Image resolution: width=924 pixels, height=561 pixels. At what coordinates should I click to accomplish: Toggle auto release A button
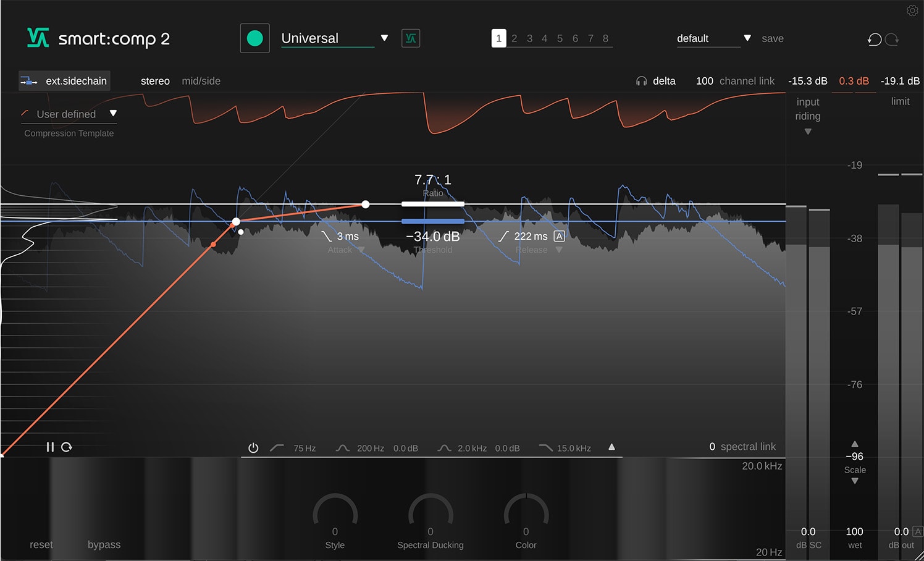tap(559, 236)
